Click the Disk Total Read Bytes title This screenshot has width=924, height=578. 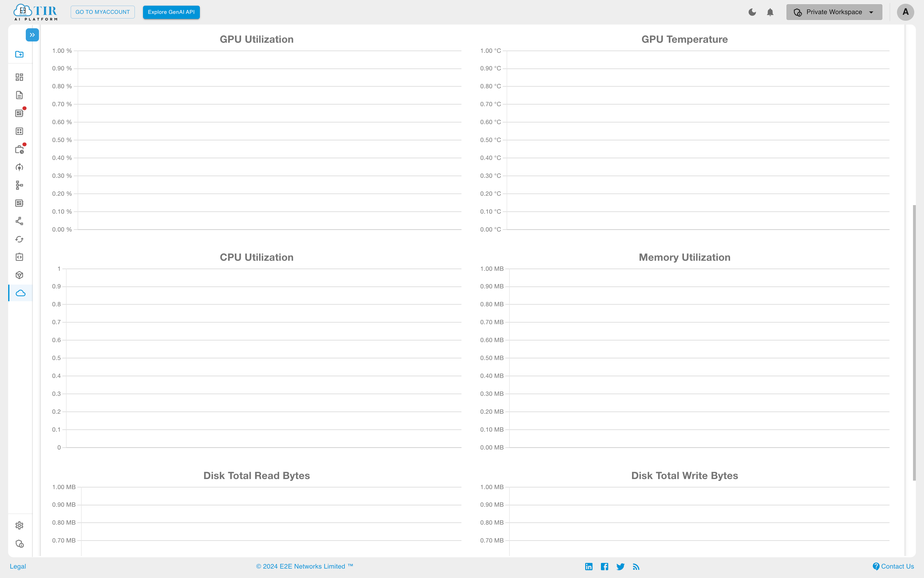pyautogui.click(x=257, y=476)
